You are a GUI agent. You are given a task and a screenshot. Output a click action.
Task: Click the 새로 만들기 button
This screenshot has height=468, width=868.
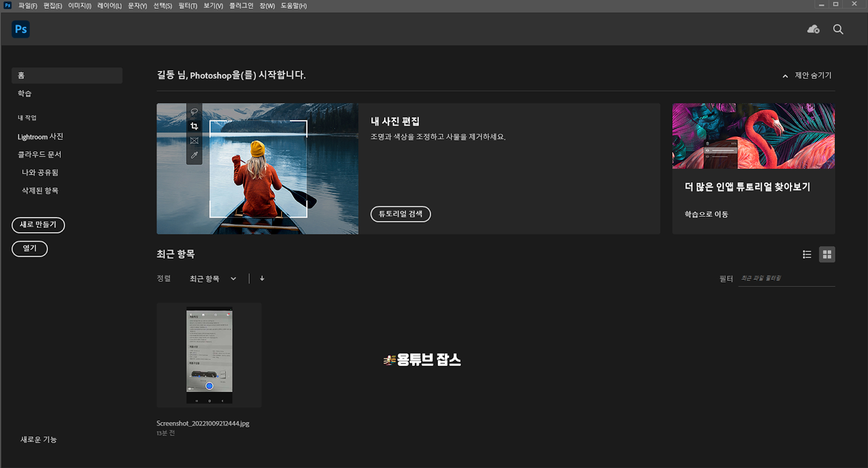tap(38, 225)
